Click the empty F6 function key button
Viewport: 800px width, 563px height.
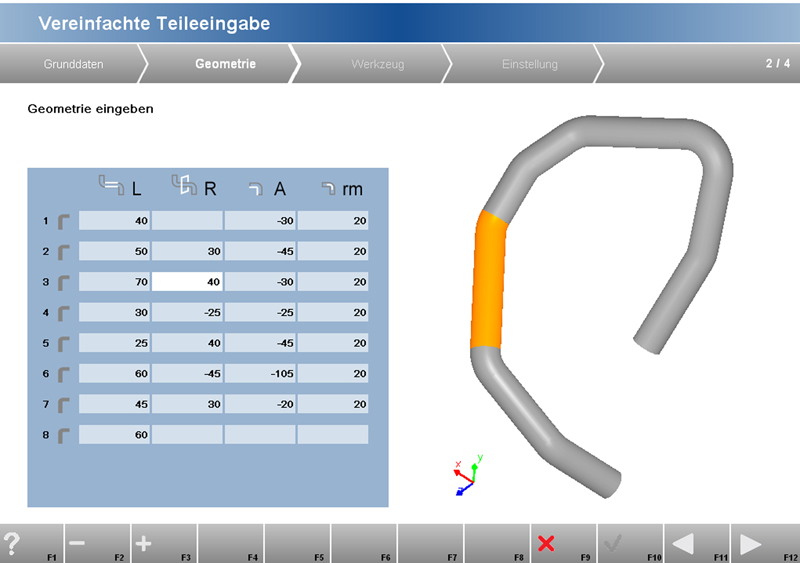tap(364, 544)
